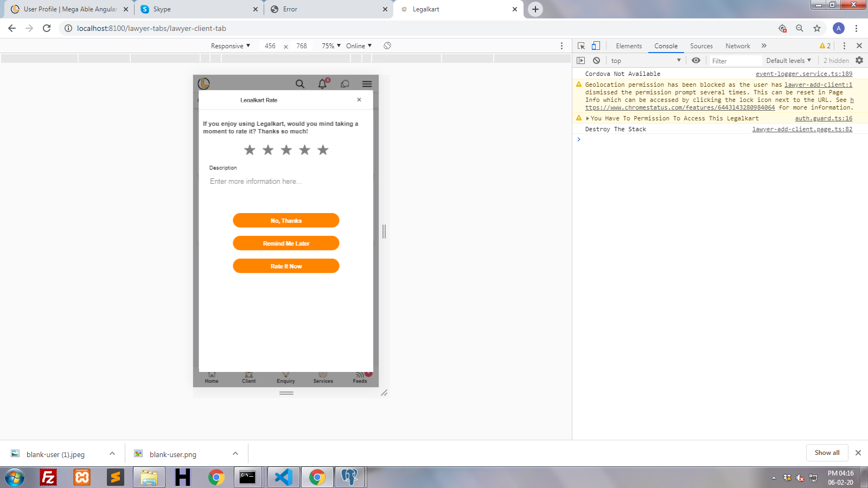
Task: Open console settings gear icon
Action: point(859,61)
